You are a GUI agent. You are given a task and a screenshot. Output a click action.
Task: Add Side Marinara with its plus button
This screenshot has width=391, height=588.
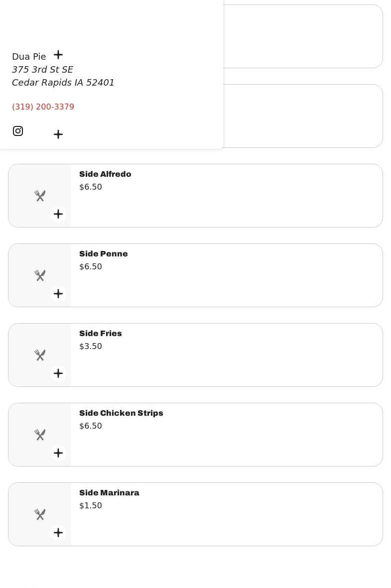tap(58, 533)
